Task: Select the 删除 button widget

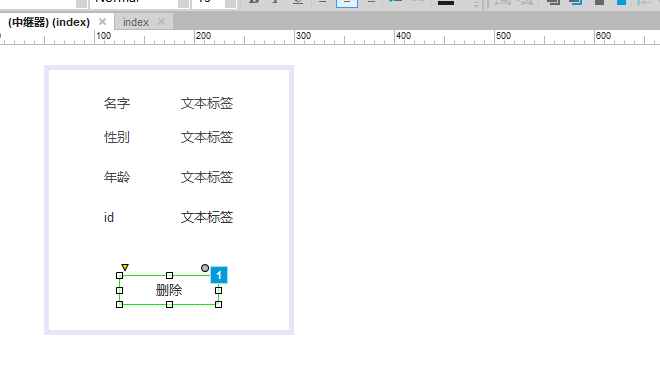Action: 169,290
